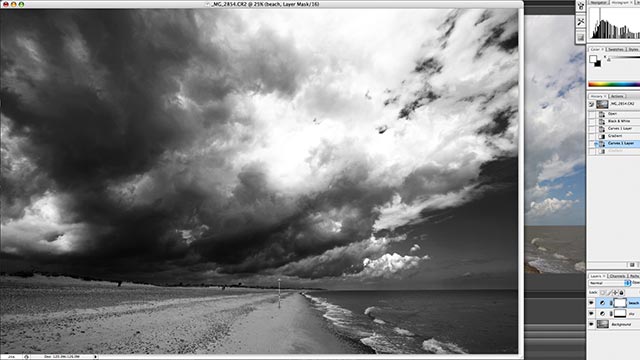The height and width of the screenshot is (360, 640).
Task: Select the 'Black & White' history state
Action: [619, 121]
